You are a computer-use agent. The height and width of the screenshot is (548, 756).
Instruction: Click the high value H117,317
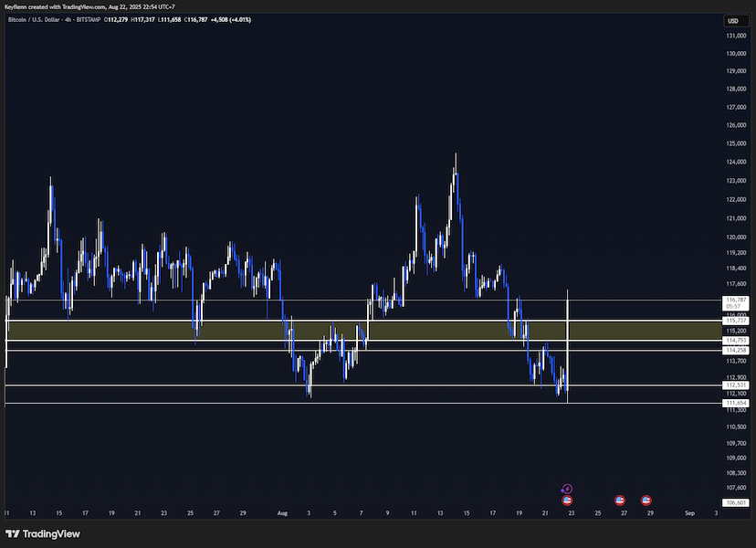142,20
